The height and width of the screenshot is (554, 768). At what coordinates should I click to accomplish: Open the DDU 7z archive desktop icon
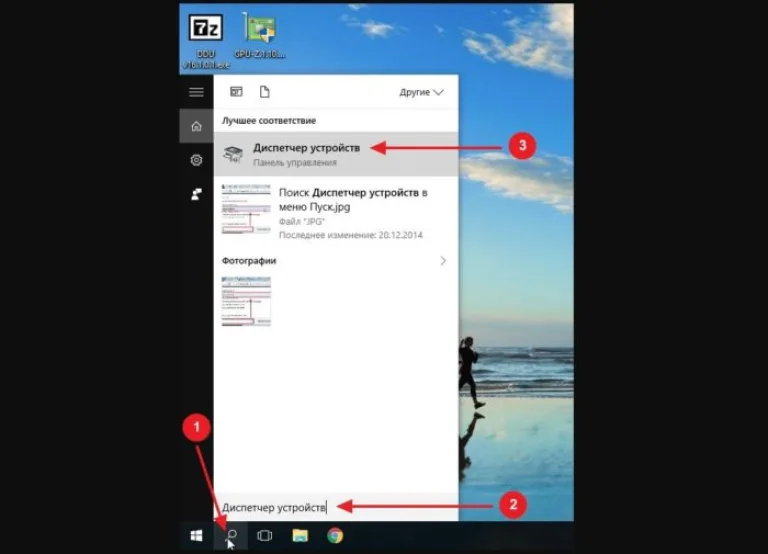tap(206, 41)
